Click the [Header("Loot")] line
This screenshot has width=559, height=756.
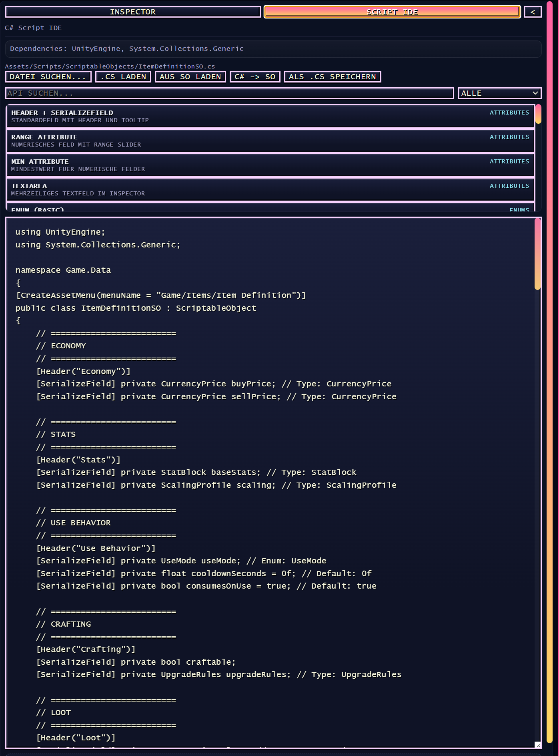76,738
